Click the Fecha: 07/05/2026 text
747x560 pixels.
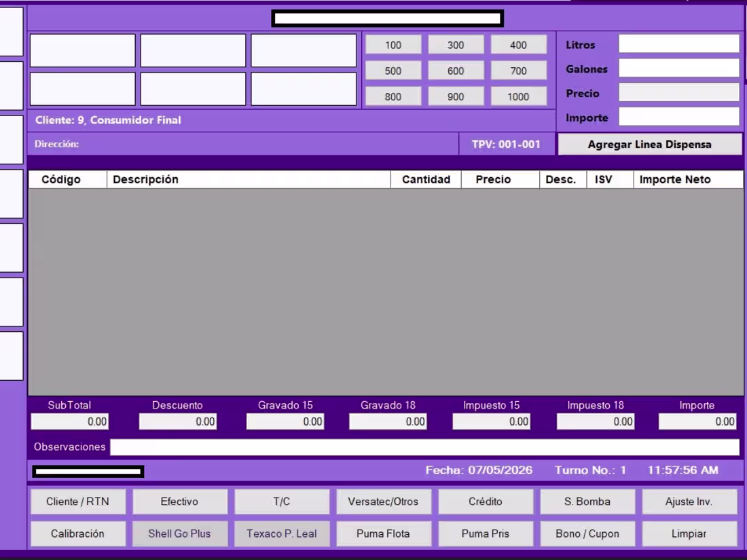coord(479,470)
